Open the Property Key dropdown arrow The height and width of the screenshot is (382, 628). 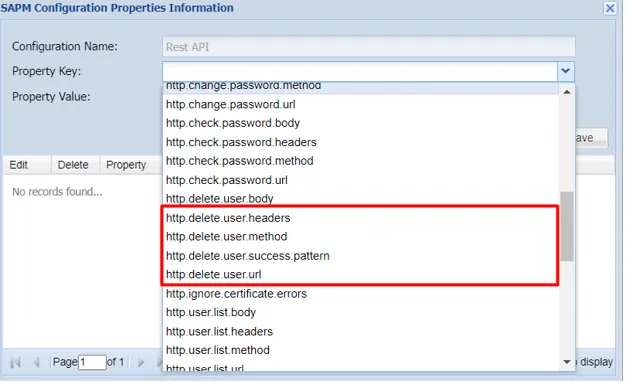tap(566, 71)
